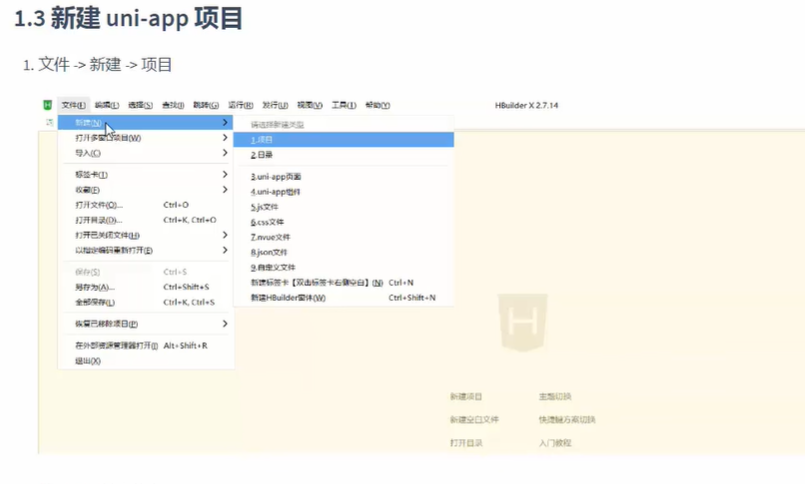Expand the 以指定编码重新打开(E) submenu arrow
Screen dimensions: 805x484
pyautogui.click(x=225, y=250)
